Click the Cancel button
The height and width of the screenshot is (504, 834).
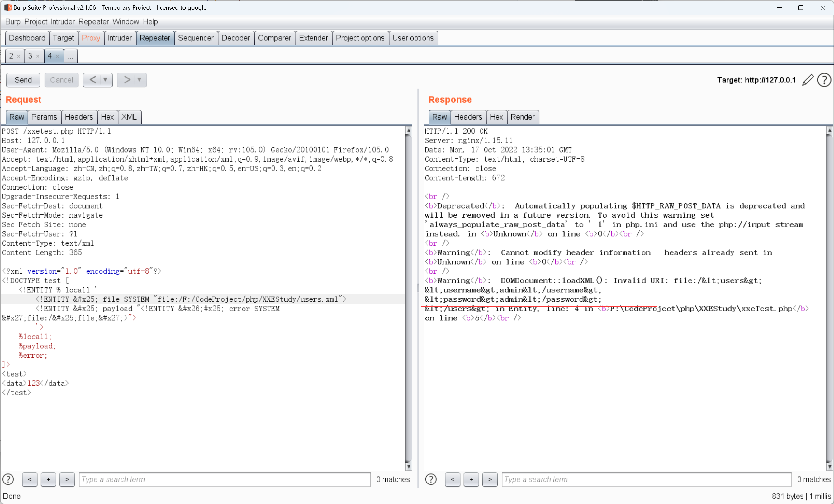(61, 80)
